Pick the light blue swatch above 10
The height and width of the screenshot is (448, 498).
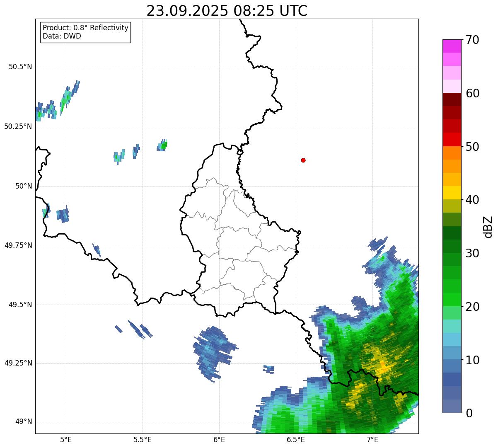pos(452,353)
